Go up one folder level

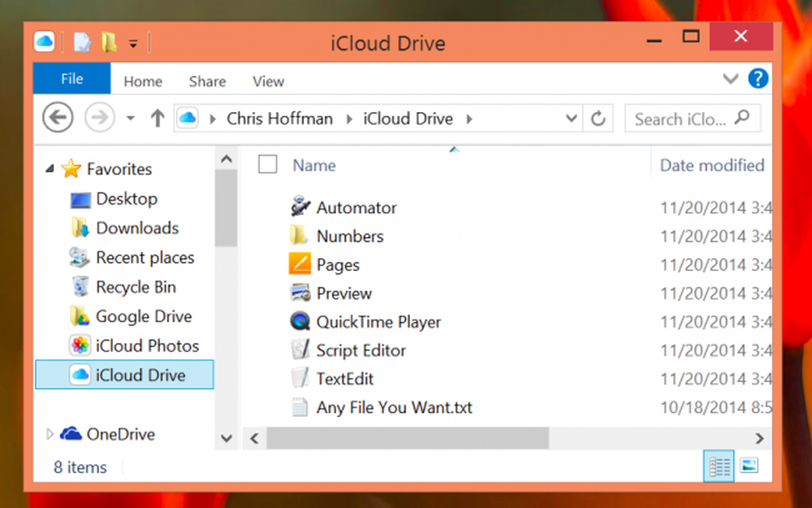[x=158, y=118]
